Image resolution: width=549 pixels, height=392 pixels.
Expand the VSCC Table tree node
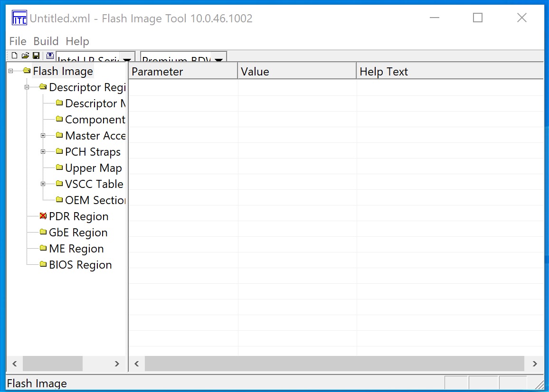(x=43, y=184)
